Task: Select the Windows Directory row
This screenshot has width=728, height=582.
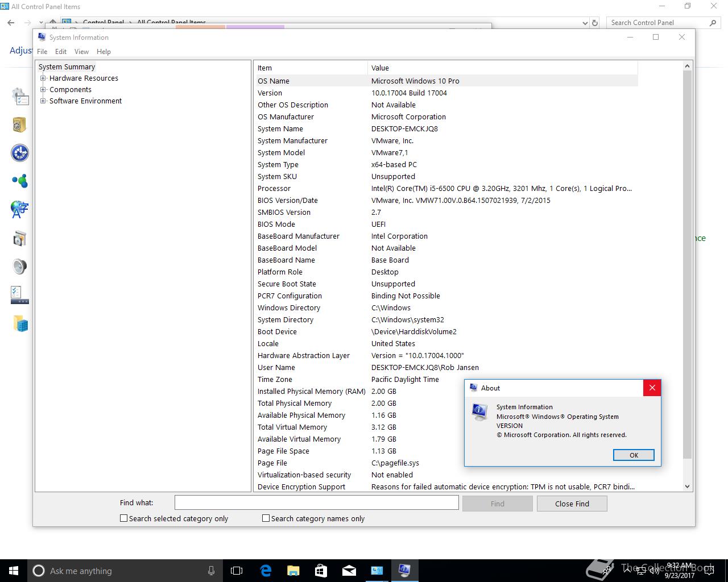Action: pos(446,307)
